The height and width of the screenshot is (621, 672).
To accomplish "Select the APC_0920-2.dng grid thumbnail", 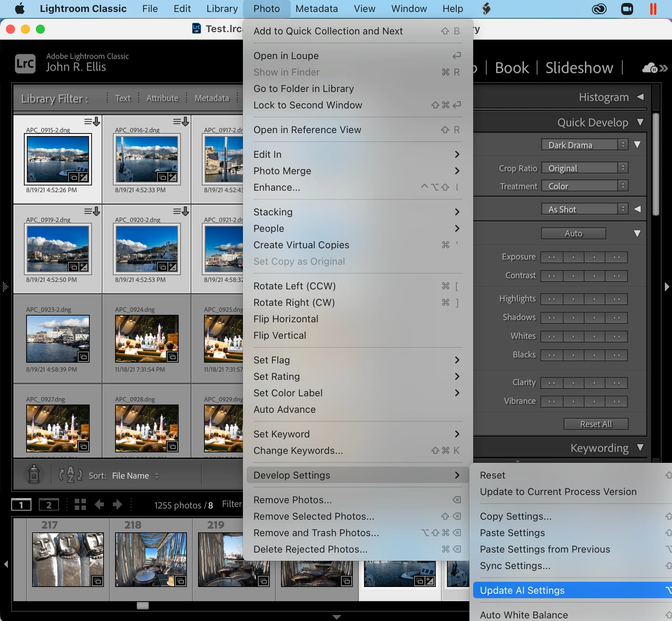I will [147, 249].
